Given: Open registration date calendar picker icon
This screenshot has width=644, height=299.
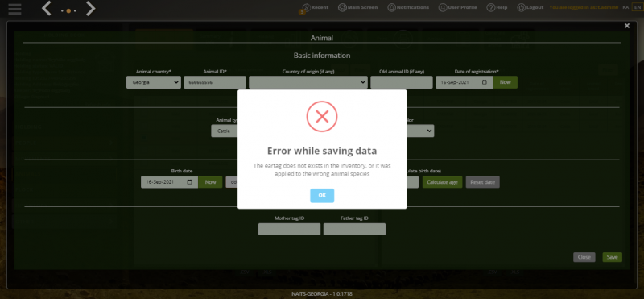Looking at the screenshot, I should [x=485, y=82].
